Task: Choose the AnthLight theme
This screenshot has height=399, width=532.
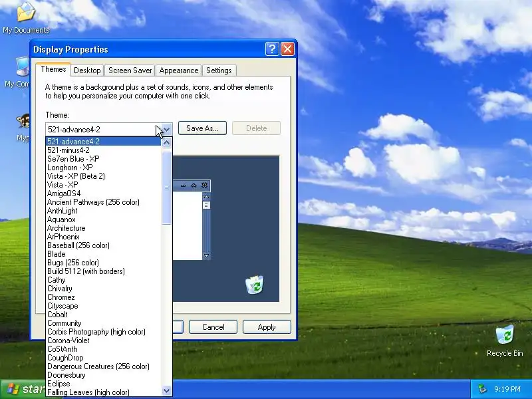Action: (104, 211)
